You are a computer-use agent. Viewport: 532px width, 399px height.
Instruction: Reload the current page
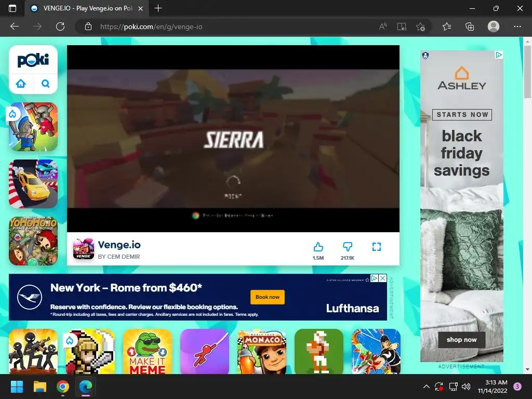click(60, 26)
